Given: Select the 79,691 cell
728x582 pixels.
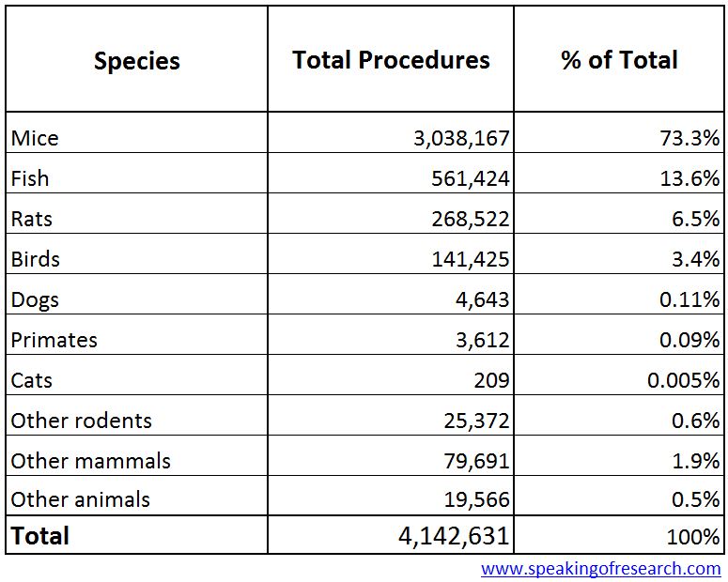Looking at the screenshot, I should 476,461.
